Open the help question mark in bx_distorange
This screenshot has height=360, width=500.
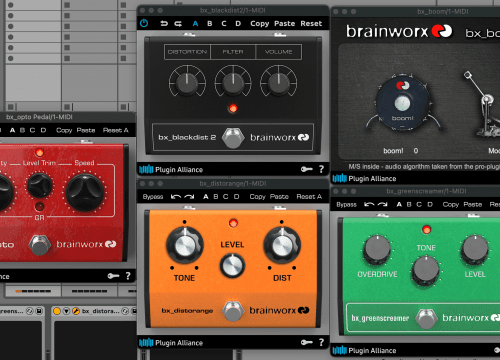(321, 342)
